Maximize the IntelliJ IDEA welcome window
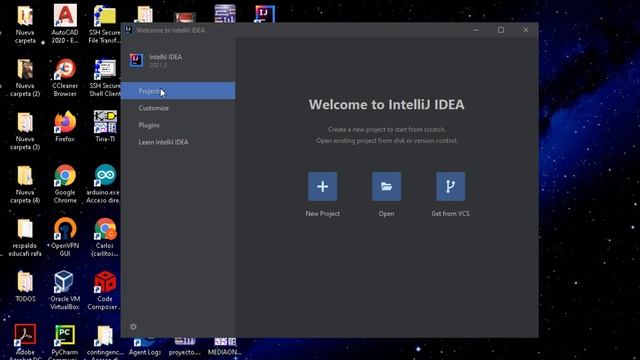This screenshot has height=360, width=640. pos(501,30)
